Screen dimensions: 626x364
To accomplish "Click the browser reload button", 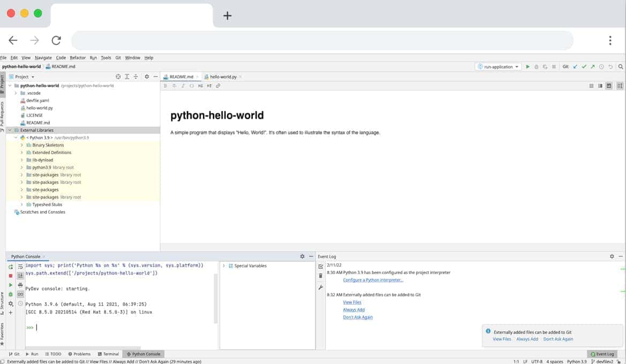I will click(56, 40).
